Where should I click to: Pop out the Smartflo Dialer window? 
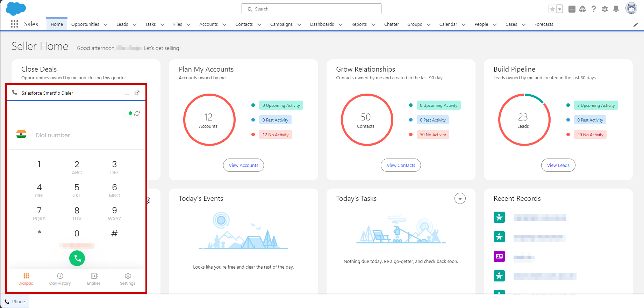[137, 93]
